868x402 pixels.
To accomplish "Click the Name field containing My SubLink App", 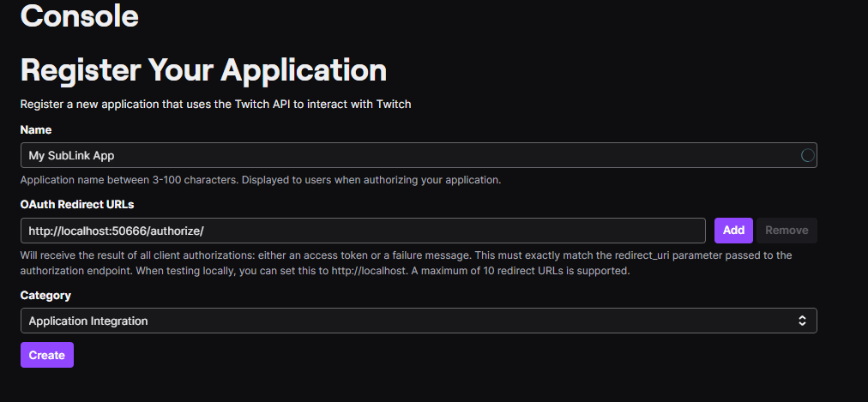I will pyautogui.click(x=419, y=155).
